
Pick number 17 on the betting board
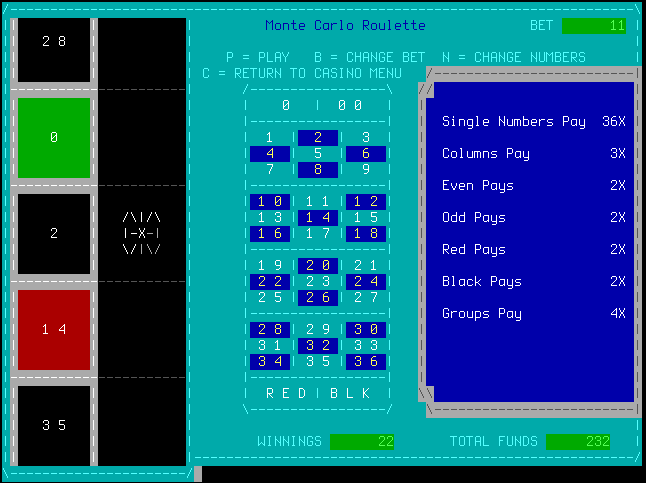(318, 233)
